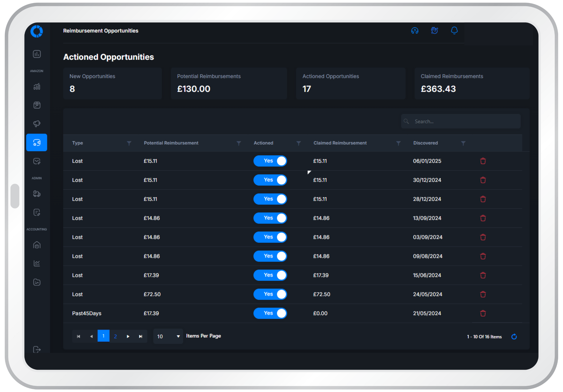Open the delivery truck icon under Admin
The width and height of the screenshot is (563, 392).
[x=37, y=194]
